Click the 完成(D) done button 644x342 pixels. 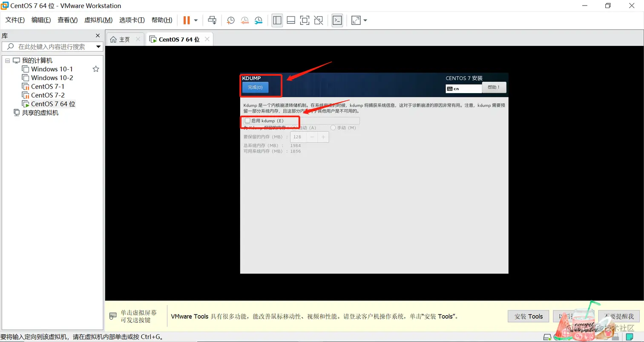pos(255,87)
